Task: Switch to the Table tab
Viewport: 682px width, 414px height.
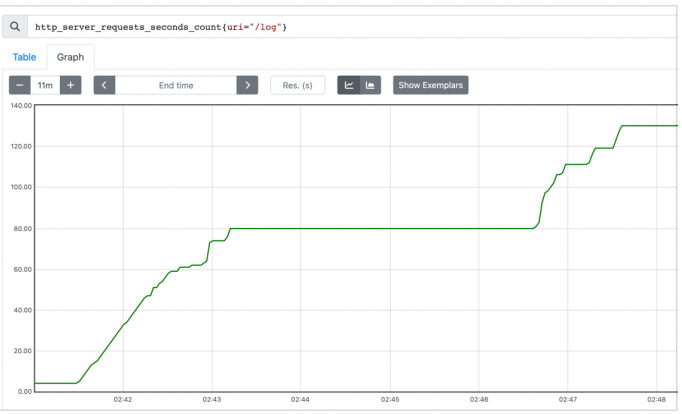Action: click(x=24, y=57)
